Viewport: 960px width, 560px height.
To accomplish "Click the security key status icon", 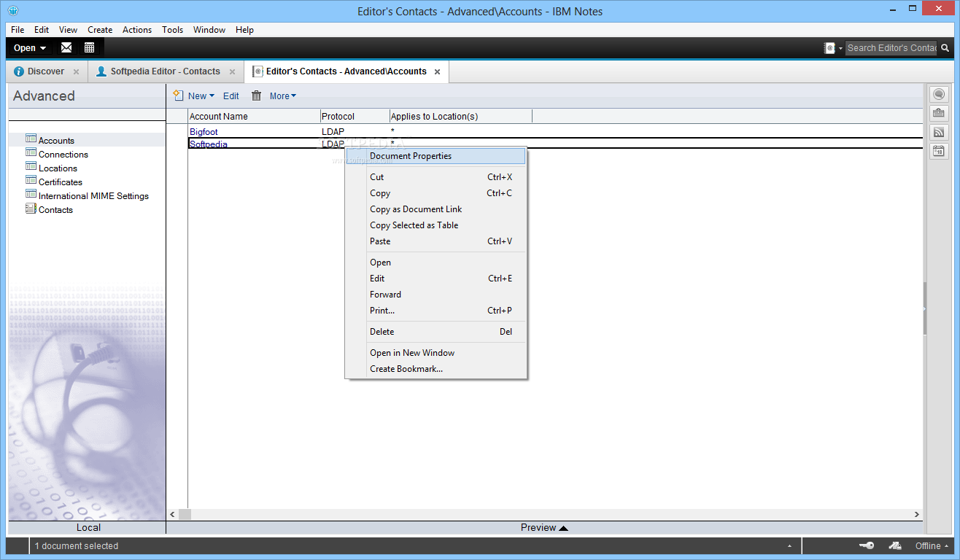I will (867, 545).
